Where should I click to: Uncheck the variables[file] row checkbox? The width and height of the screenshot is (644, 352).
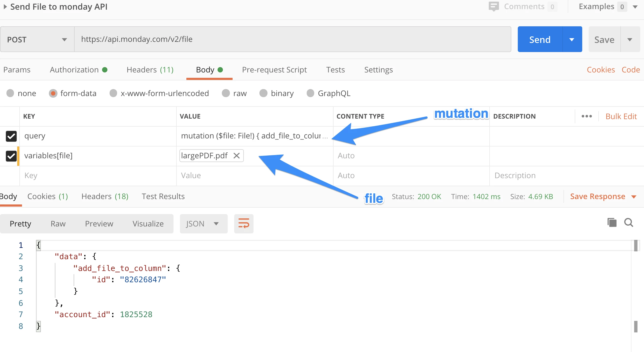(11, 156)
